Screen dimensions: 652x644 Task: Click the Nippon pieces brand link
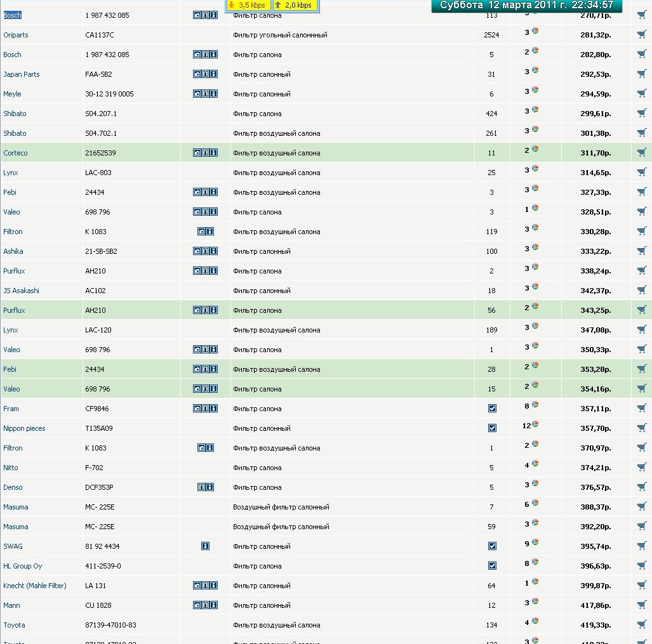24,428
